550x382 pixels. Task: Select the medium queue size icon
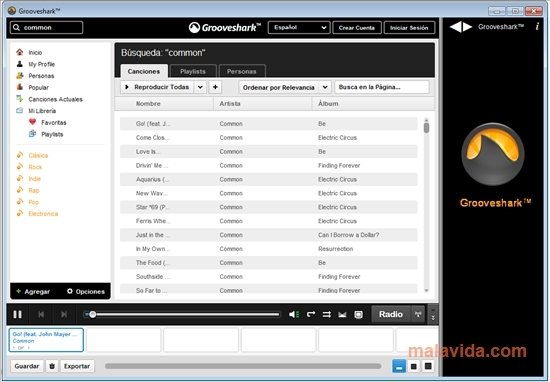[x=414, y=366]
